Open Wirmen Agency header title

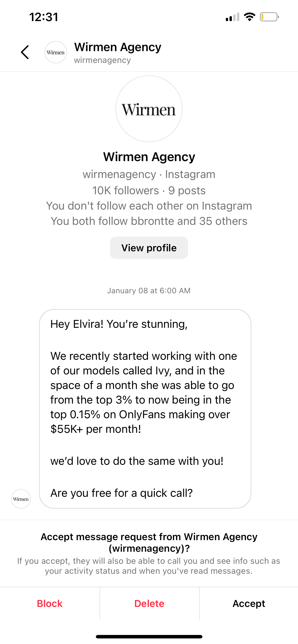pyautogui.click(x=118, y=47)
